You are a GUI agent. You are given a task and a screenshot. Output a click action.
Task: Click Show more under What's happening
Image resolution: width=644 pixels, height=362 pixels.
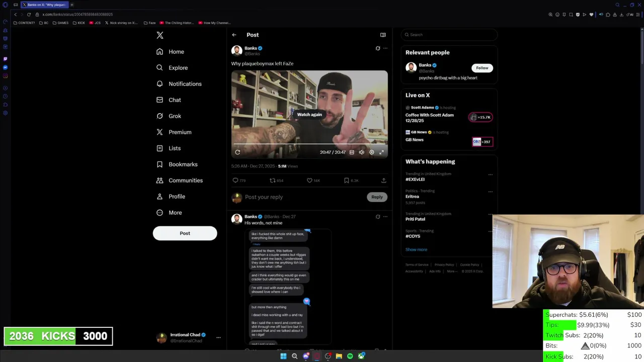click(416, 250)
